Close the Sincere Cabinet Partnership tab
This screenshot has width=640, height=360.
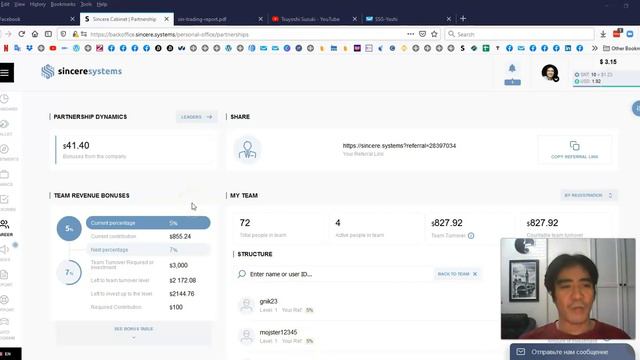[167, 19]
